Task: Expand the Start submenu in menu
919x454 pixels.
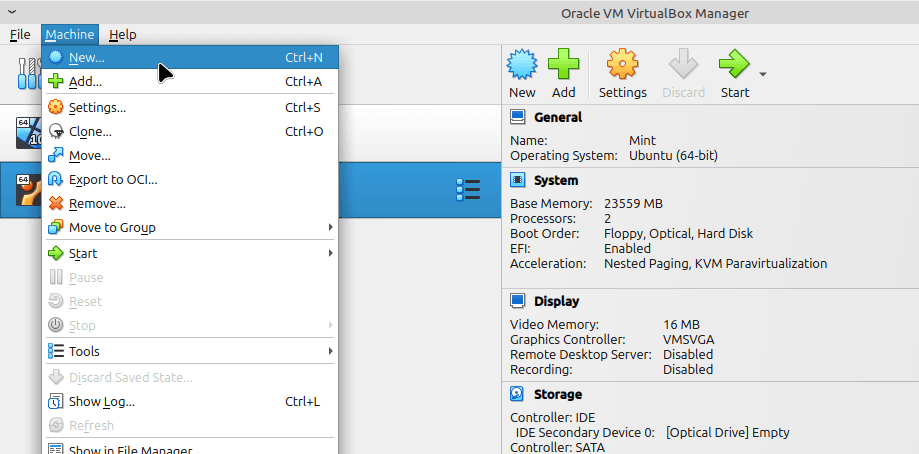Action: [x=190, y=254]
